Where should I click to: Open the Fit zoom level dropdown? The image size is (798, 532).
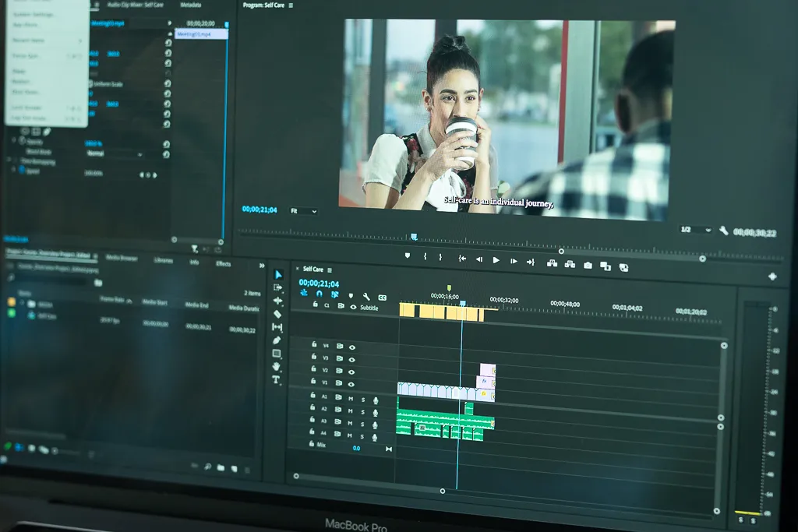(303, 211)
